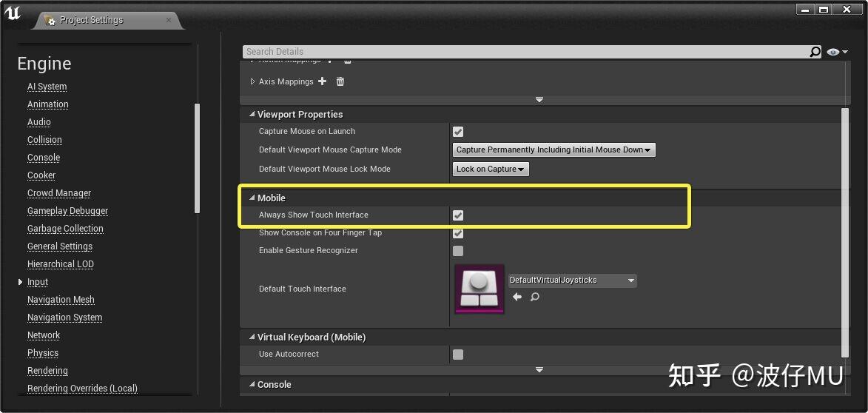Open Network settings
This screenshot has width=868, height=413.
pyautogui.click(x=44, y=335)
